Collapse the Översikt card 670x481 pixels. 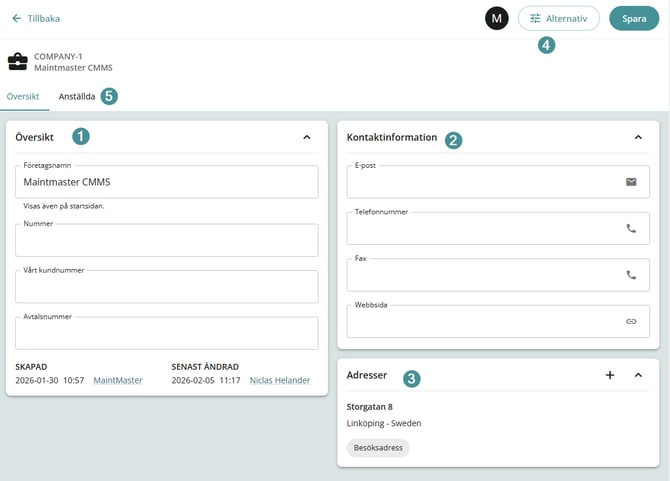click(x=307, y=137)
